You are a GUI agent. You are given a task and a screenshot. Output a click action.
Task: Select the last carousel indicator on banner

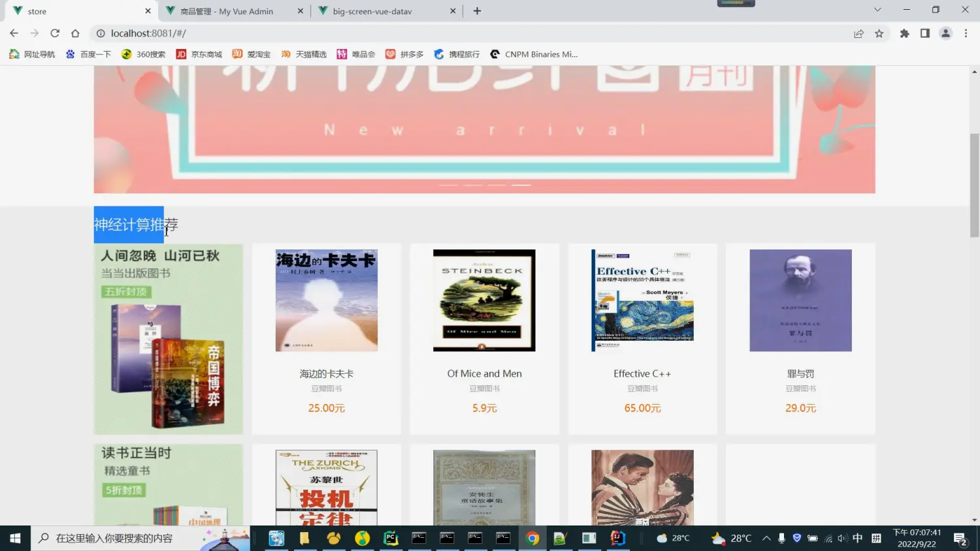pos(521,185)
